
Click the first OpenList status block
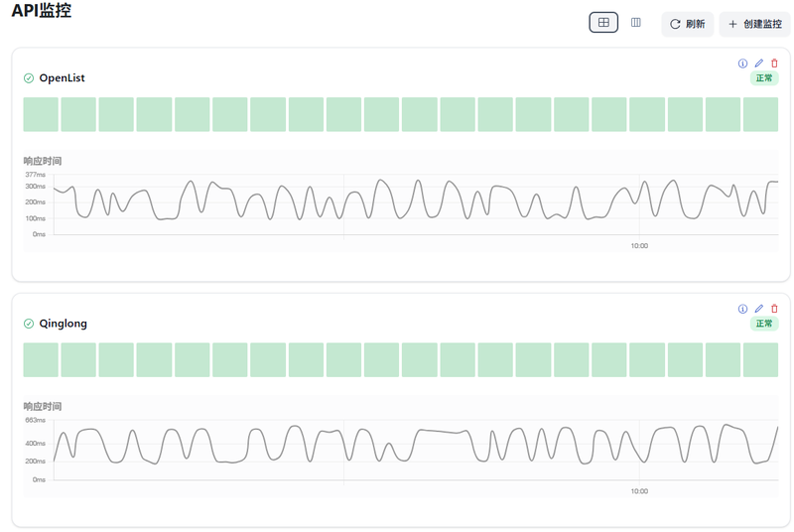point(41,114)
